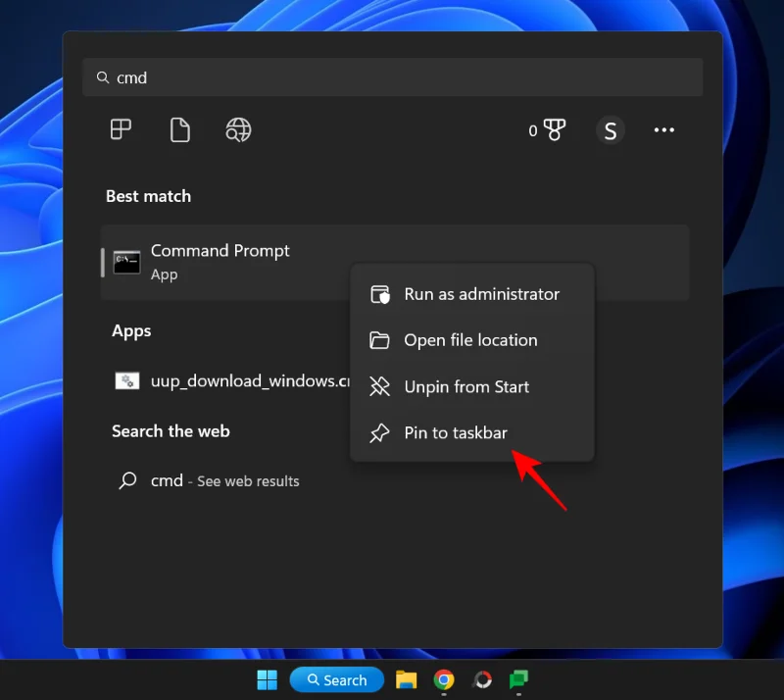Open the green chat app on taskbar
This screenshot has width=784, height=700.
518,678
